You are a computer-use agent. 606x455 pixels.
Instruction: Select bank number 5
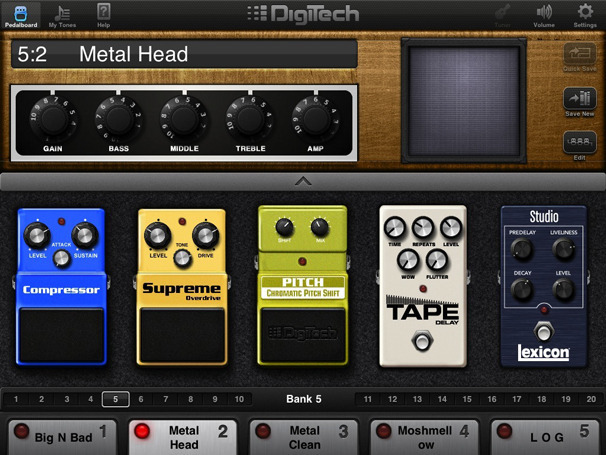click(116, 399)
